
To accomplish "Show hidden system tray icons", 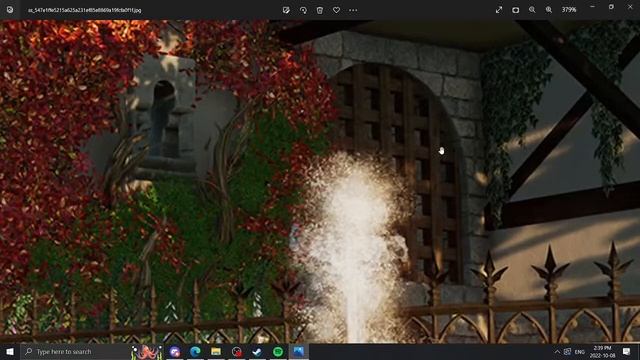I will 557,351.
